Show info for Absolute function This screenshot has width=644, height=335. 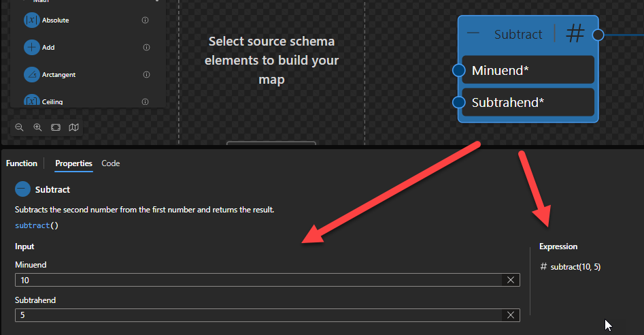tap(145, 20)
